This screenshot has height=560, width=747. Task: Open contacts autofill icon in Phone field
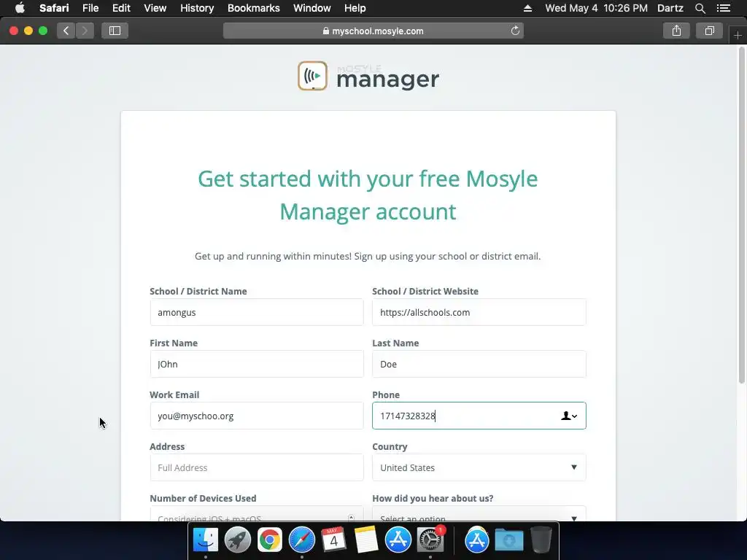(569, 416)
